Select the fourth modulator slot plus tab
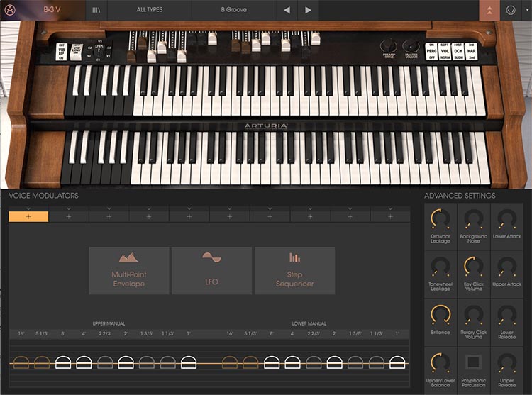Image resolution: width=532 pixels, height=395 pixels. point(149,217)
